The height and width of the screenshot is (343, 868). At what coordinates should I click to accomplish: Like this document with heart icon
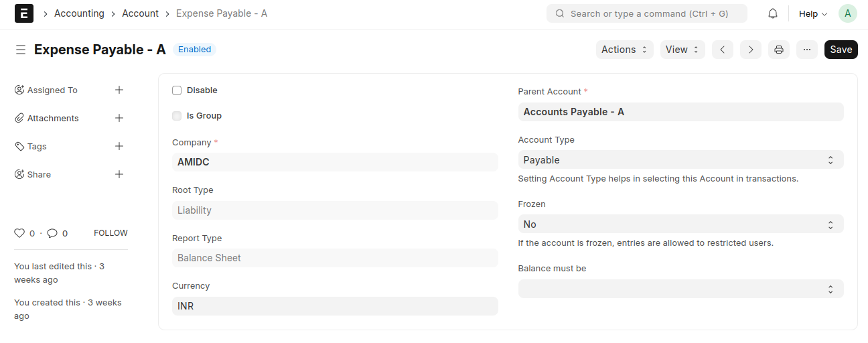coord(19,233)
